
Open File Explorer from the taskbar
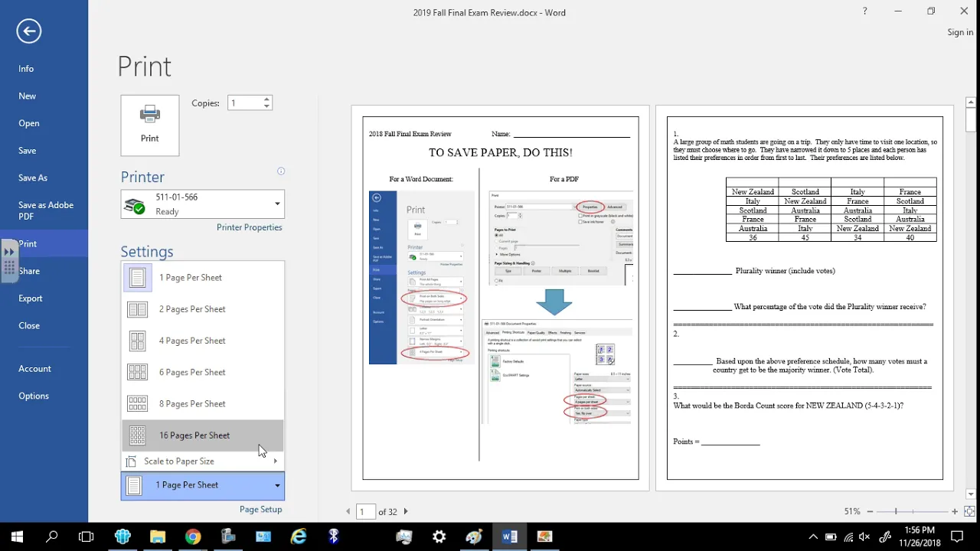[158, 536]
